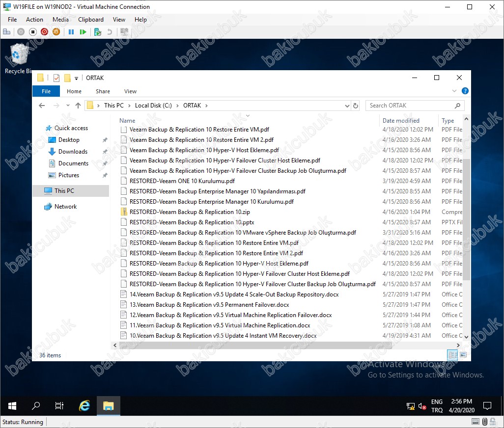This screenshot has height=428, width=504.
Task: Click the file list scroll down arrow
Action: (466, 337)
